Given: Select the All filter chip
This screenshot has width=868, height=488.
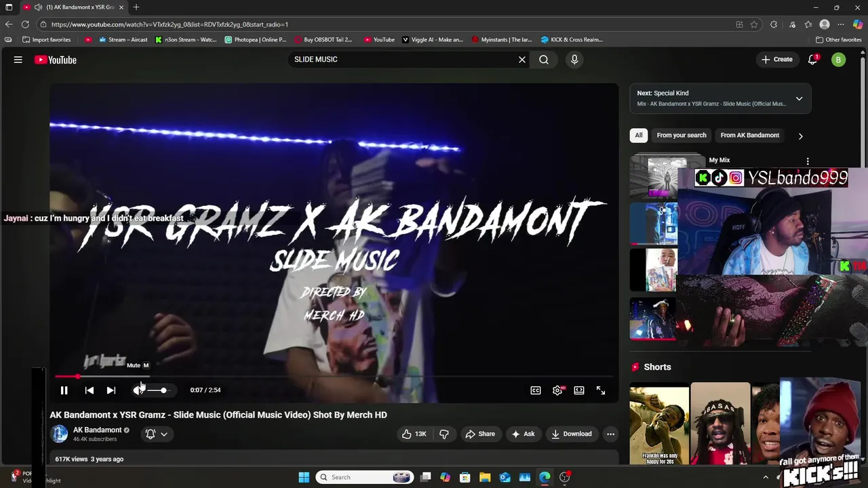Looking at the screenshot, I should (638, 135).
